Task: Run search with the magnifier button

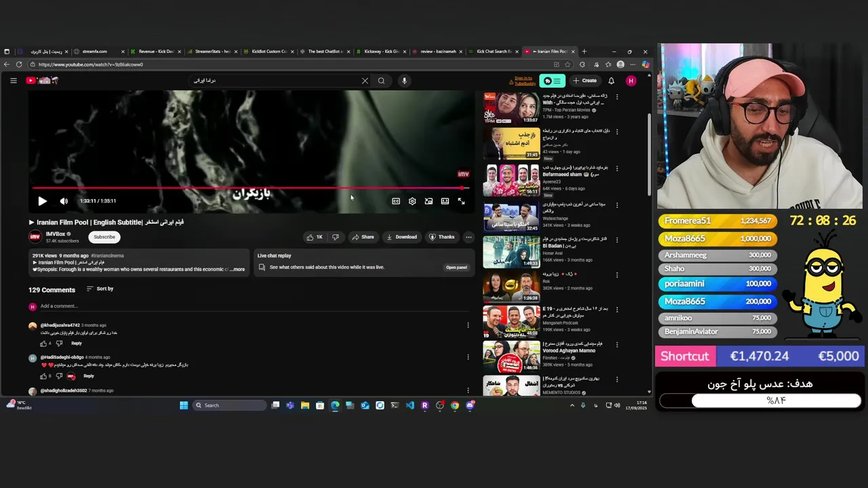Action: [x=381, y=81]
